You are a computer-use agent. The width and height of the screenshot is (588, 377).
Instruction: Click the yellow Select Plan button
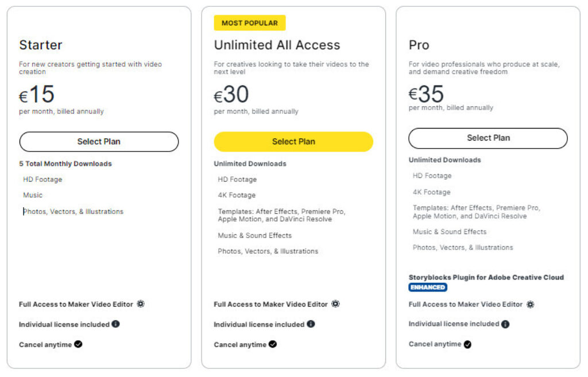293,141
